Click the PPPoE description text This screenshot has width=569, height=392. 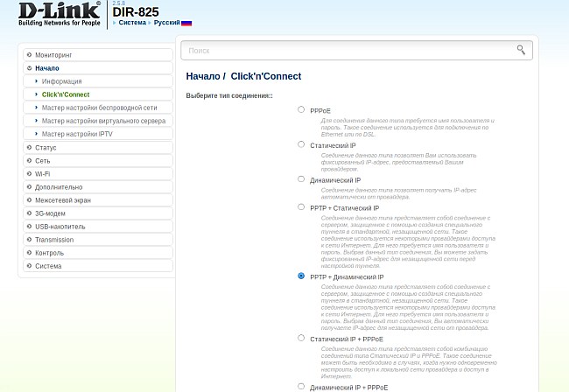click(408, 127)
